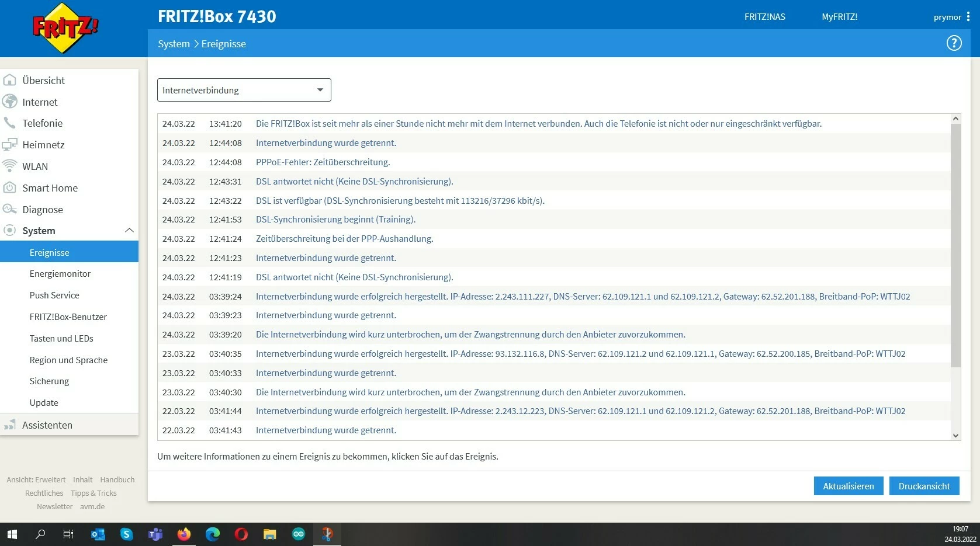Image resolution: width=980 pixels, height=546 pixels.
Task: Open the prymor user menu dots
Action: click(968, 17)
